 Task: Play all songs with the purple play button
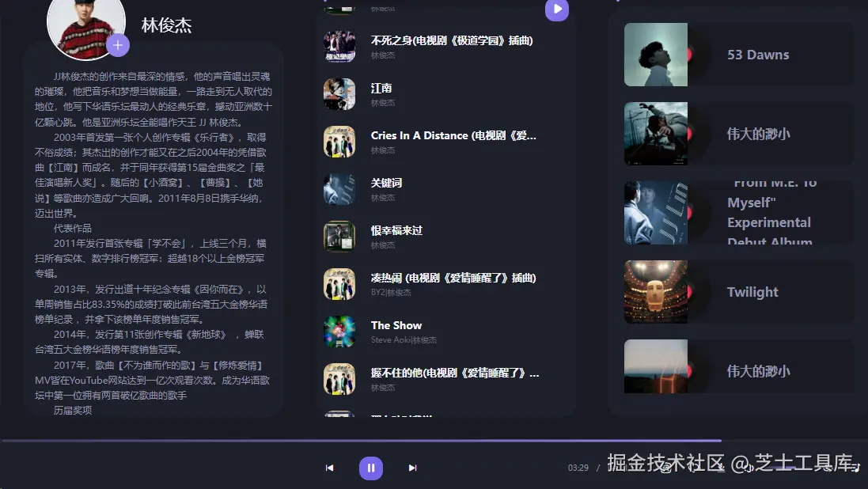(x=556, y=9)
